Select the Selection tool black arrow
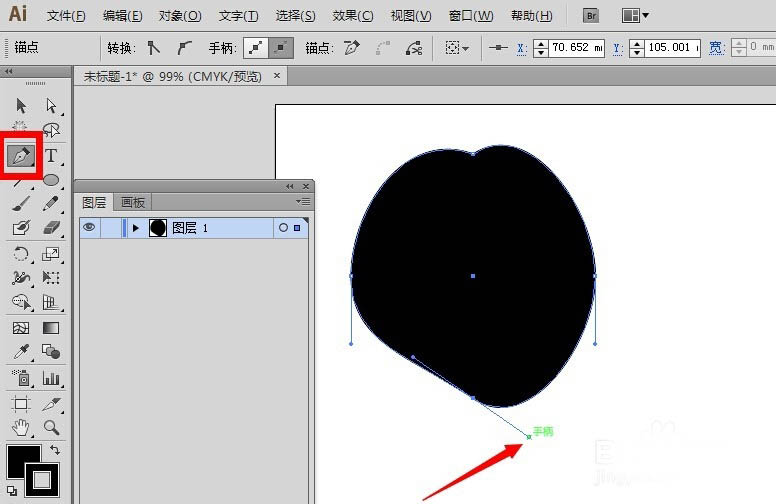The height and width of the screenshot is (504, 776). click(x=21, y=105)
